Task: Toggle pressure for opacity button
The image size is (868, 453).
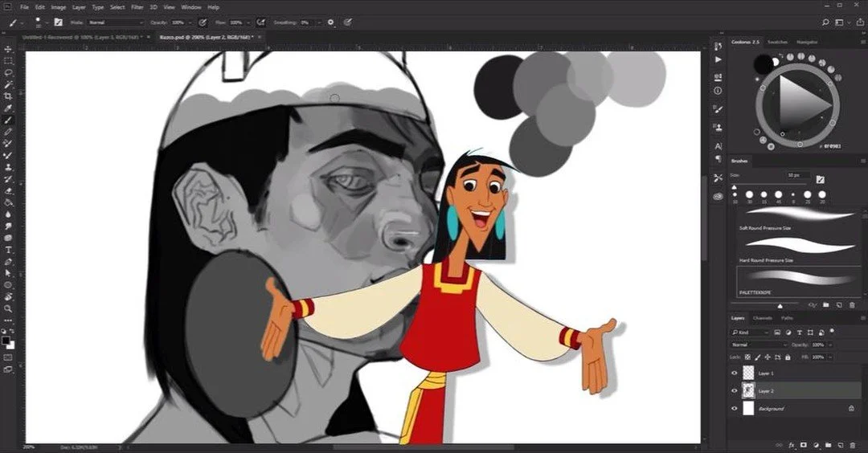Action: point(203,22)
